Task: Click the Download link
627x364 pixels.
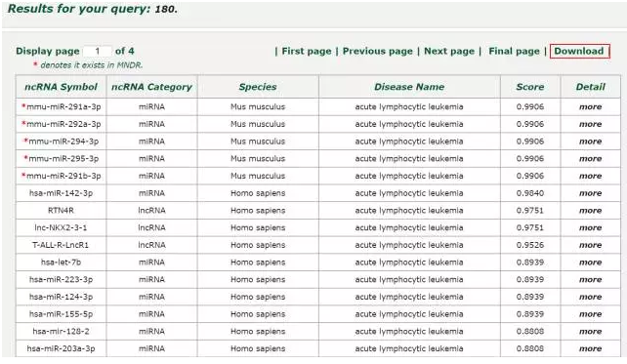Action: click(578, 51)
